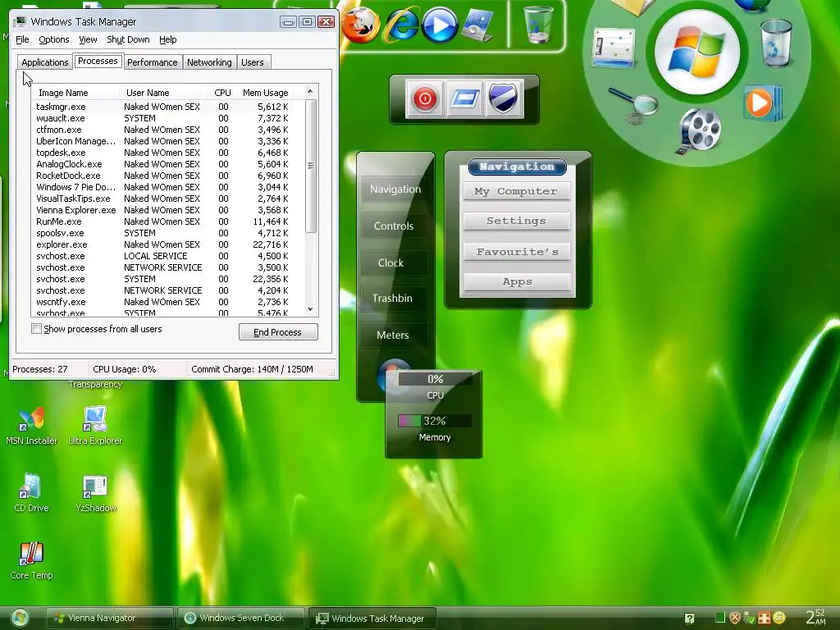Click Favourite's in the Navigation panel
The width and height of the screenshot is (840, 630).
point(517,252)
